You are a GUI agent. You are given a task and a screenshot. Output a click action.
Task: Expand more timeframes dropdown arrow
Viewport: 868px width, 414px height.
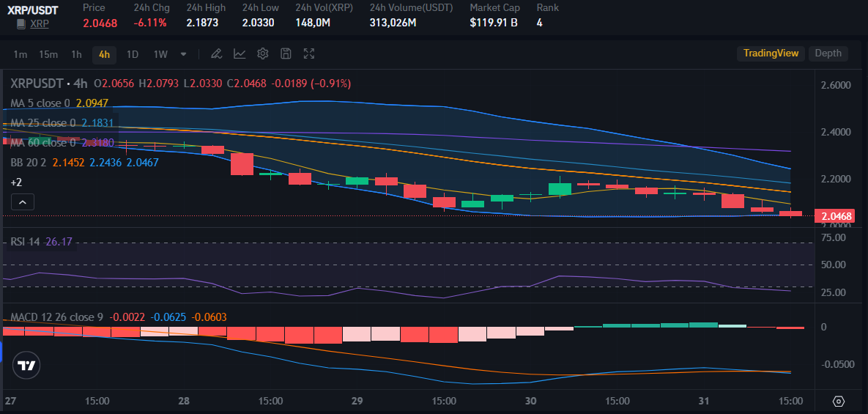coord(184,54)
